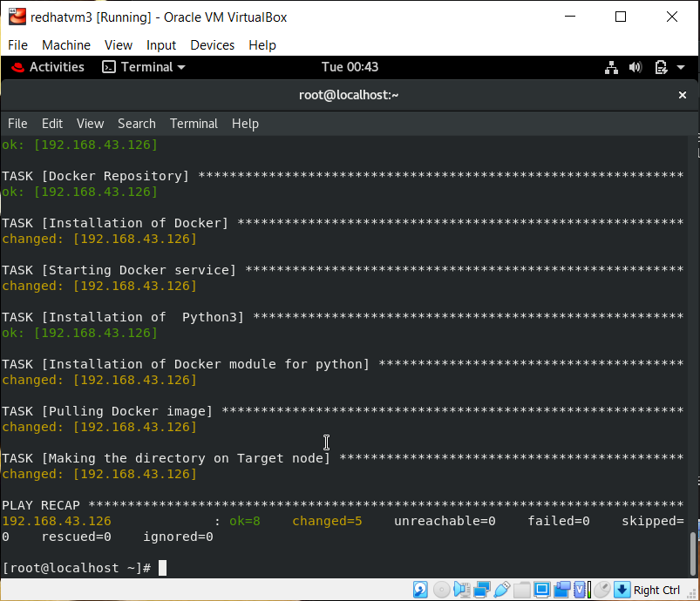Click the Right Ctrl host key label
Viewport: 700px width, 601px height.
click(656, 590)
